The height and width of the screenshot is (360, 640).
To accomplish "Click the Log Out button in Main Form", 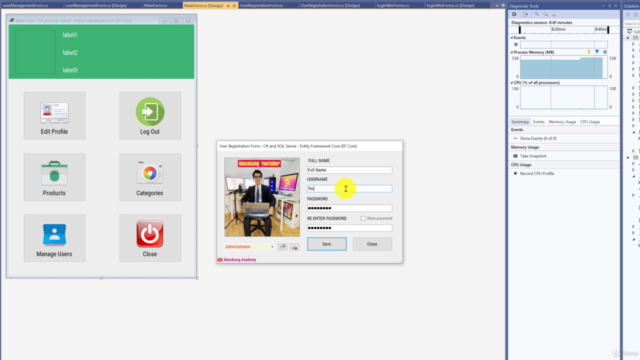I will 150,116.
